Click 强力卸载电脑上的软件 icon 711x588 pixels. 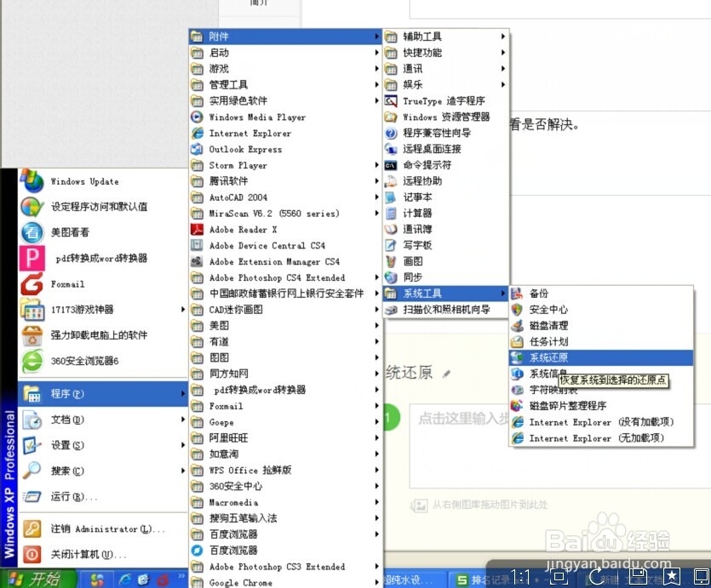pyautogui.click(x=32, y=335)
